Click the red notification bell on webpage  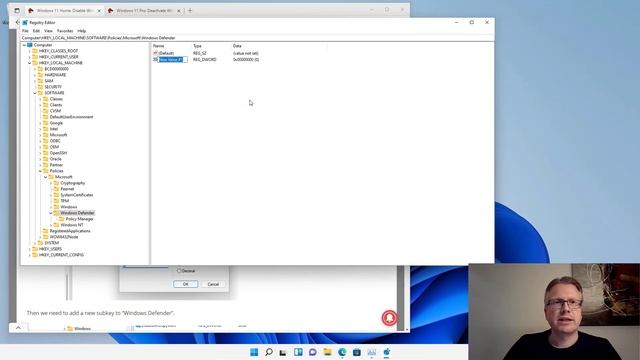pyautogui.click(x=389, y=318)
